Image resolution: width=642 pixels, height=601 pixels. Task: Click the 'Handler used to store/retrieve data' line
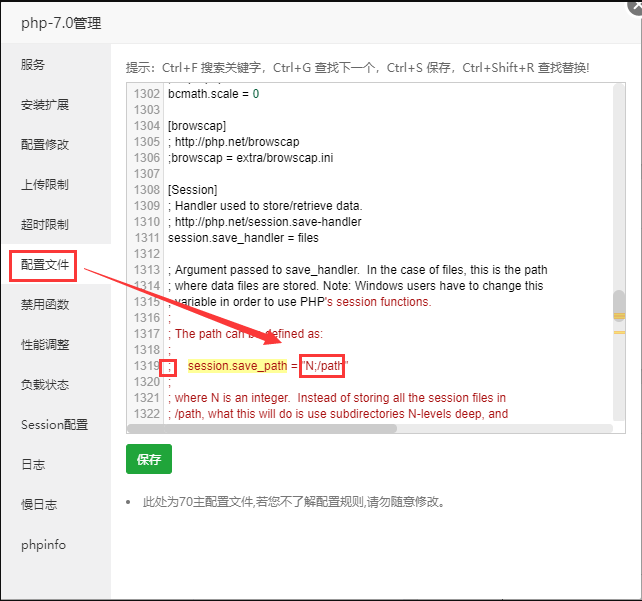(x=265, y=206)
